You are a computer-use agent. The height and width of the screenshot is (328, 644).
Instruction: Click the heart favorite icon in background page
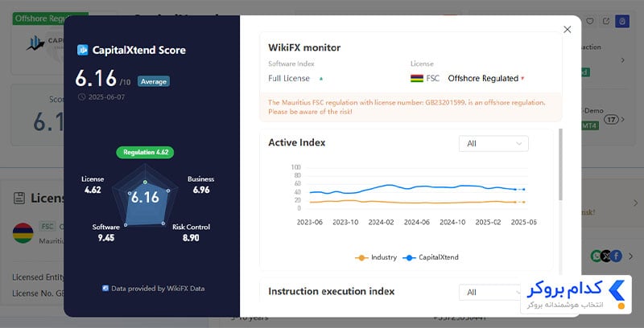590,21
